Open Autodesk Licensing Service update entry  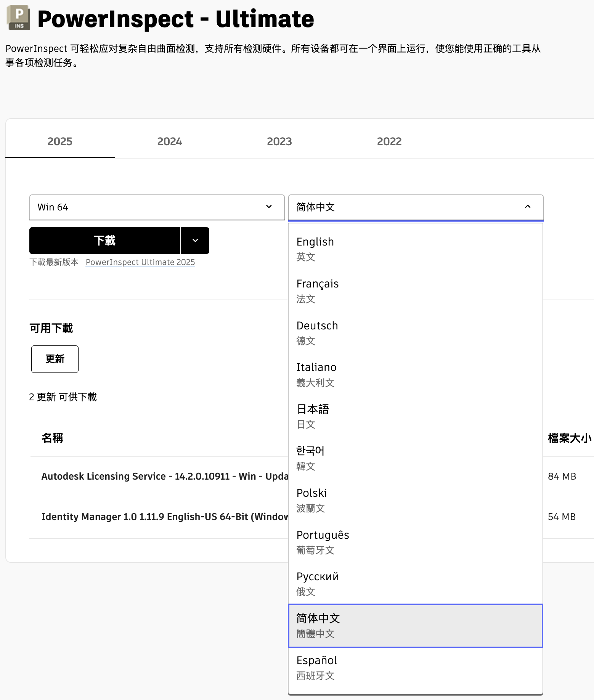point(164,477)
